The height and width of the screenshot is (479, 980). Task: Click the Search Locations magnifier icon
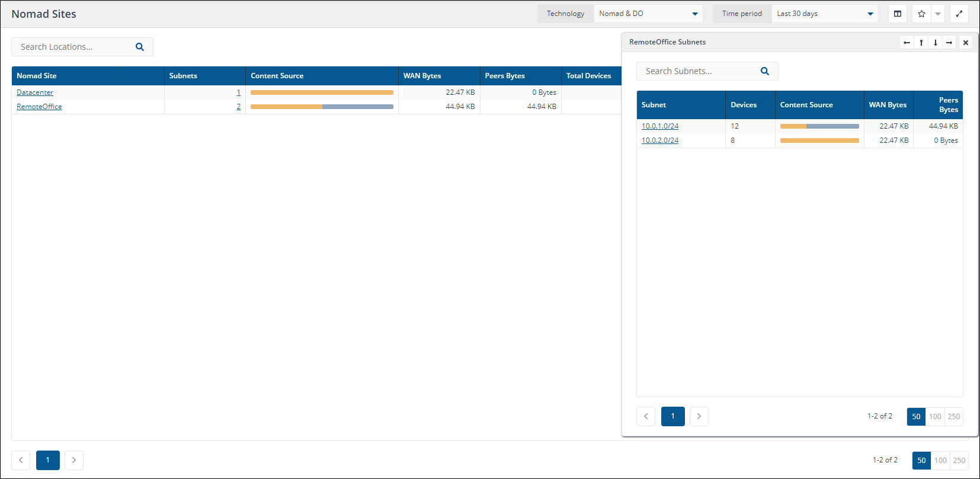140,47
